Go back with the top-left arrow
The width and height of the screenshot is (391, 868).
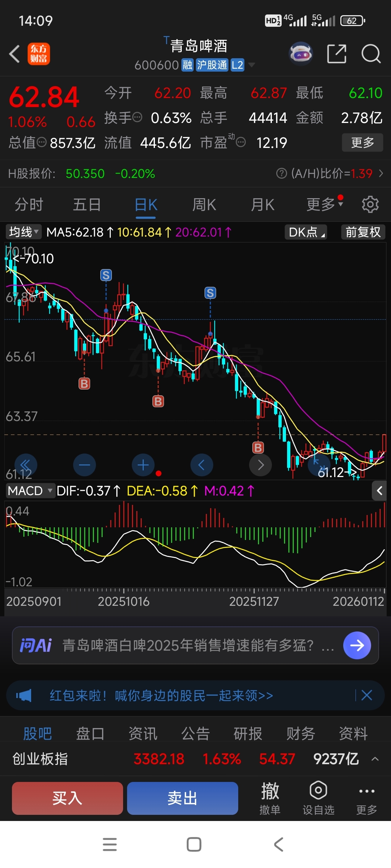click(x=14, y=54)
